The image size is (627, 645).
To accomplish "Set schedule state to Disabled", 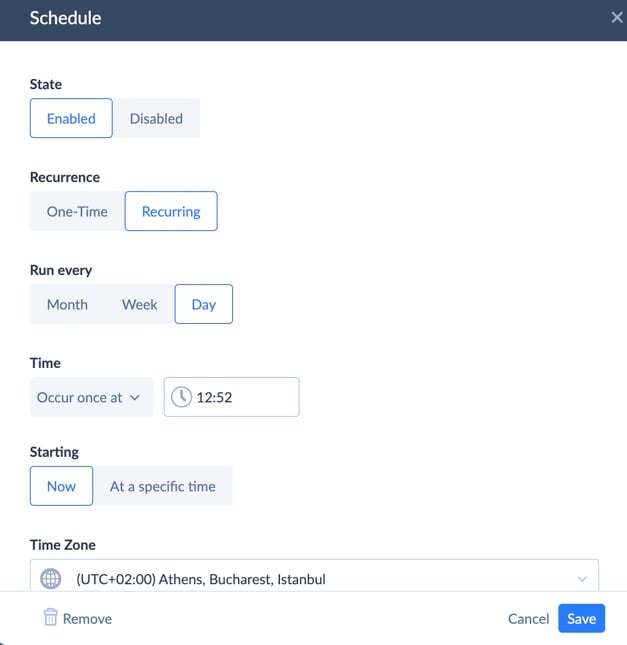I will click(156, 118).
